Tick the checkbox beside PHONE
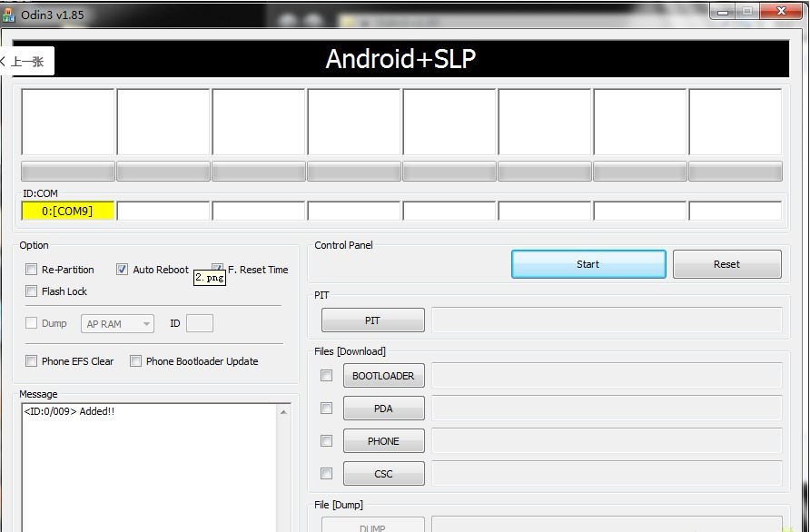 pyautogui.click(x=327, y=440)
